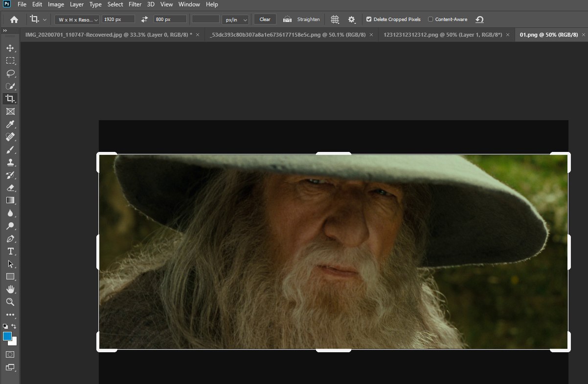
Task: Open the W x H x Resolution ratio dropdown
Action: coord(77,20)
